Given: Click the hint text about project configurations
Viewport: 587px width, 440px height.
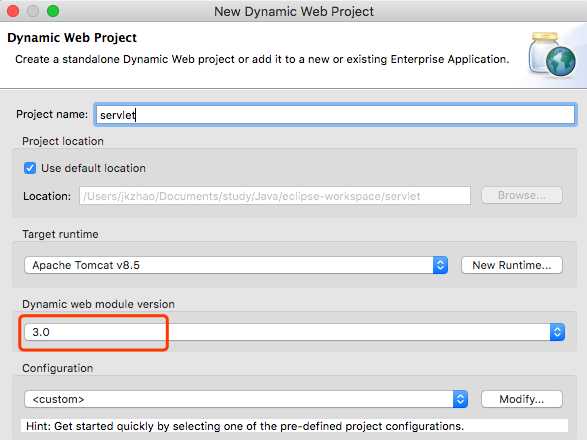Looking at the screenshot, I should coord(245,426).
